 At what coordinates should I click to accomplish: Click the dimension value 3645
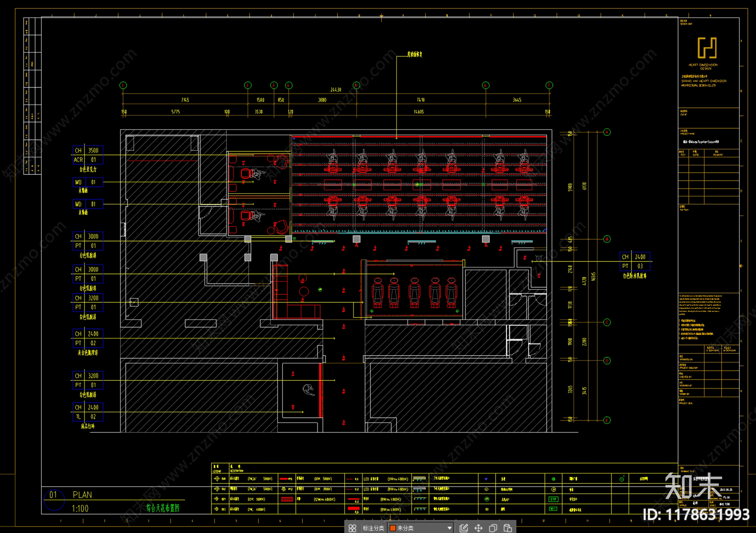coord(517,100)
